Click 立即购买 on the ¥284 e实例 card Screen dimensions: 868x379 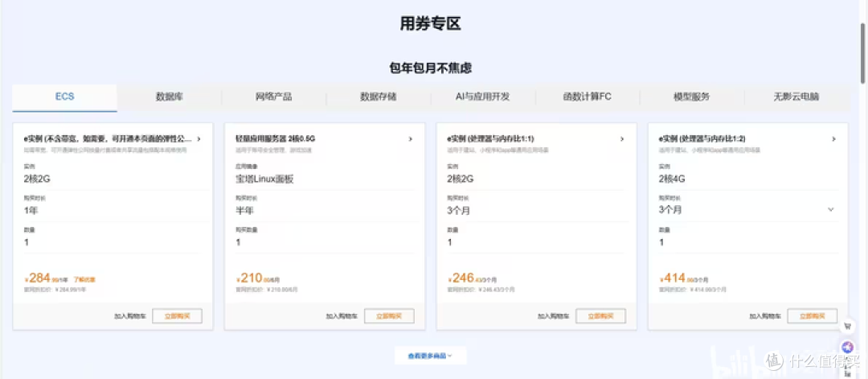tap(177, 315)
